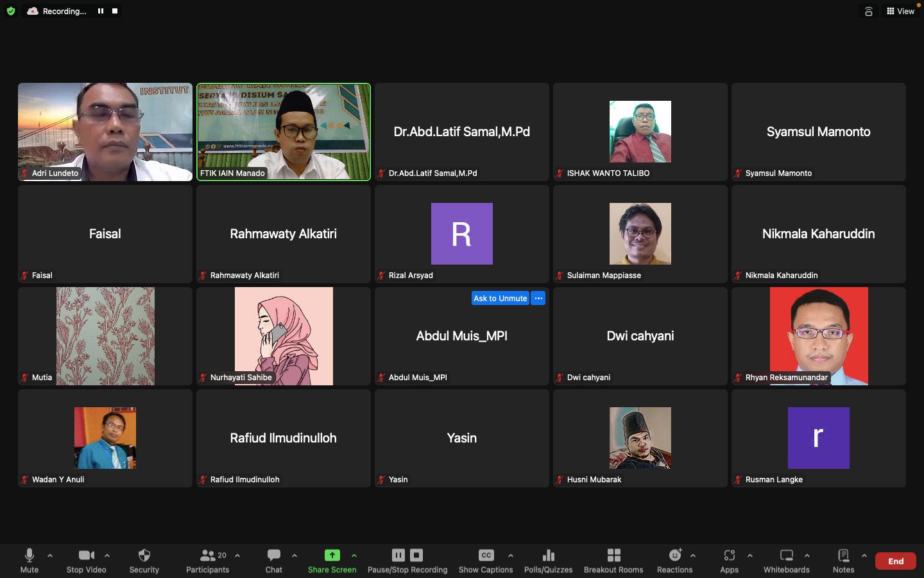The image size is (924, 578).
Task: Open the Chat bubble icon
Action: click(274, 555)
